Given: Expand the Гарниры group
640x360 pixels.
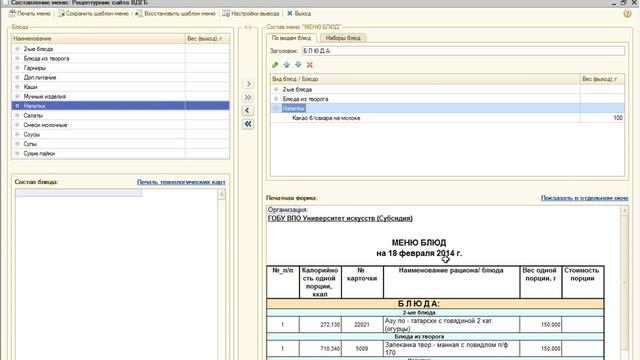Looking at the screenshot, I should coord(17,68).
